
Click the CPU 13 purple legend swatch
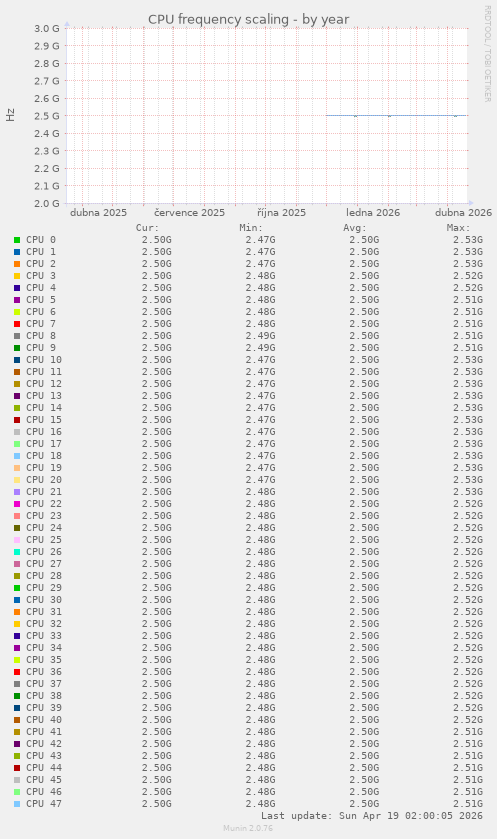17,395
